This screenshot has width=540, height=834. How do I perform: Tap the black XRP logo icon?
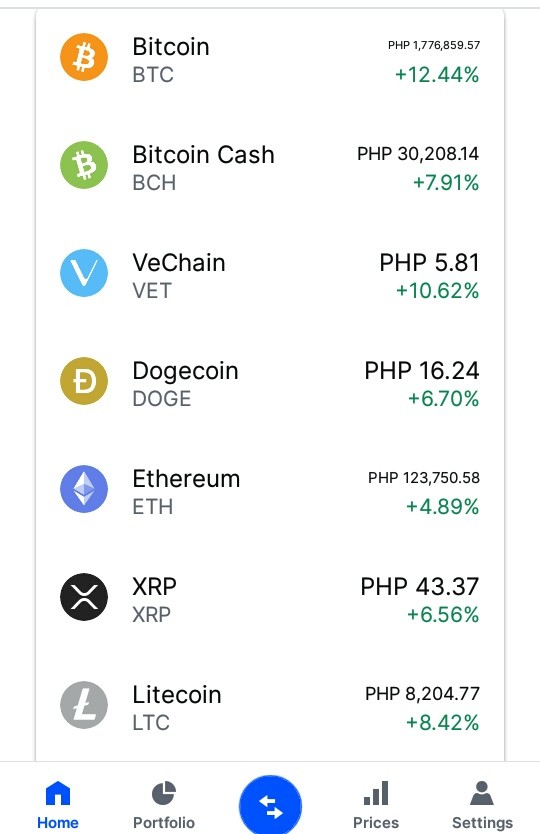point(84,597)
